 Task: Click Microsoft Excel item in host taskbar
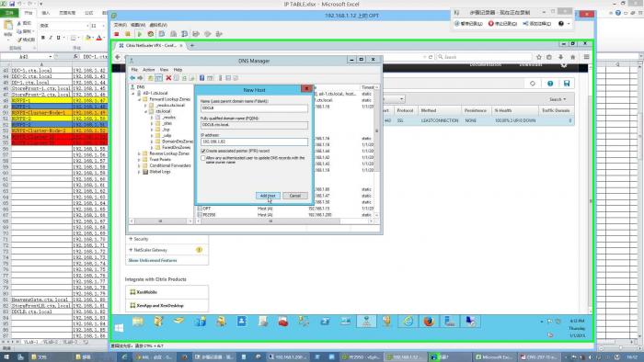tap(493, 357)
